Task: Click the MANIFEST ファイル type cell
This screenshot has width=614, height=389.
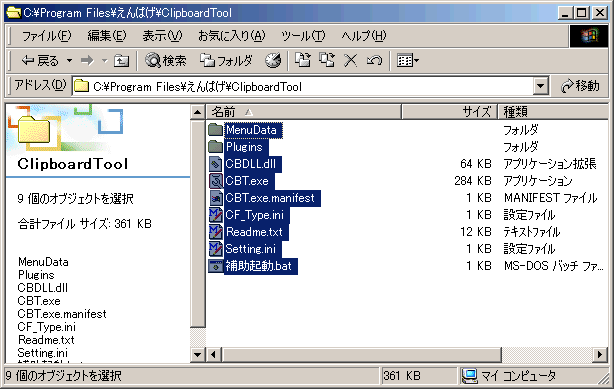Action: pyautogui.click(x=551, y=198)
